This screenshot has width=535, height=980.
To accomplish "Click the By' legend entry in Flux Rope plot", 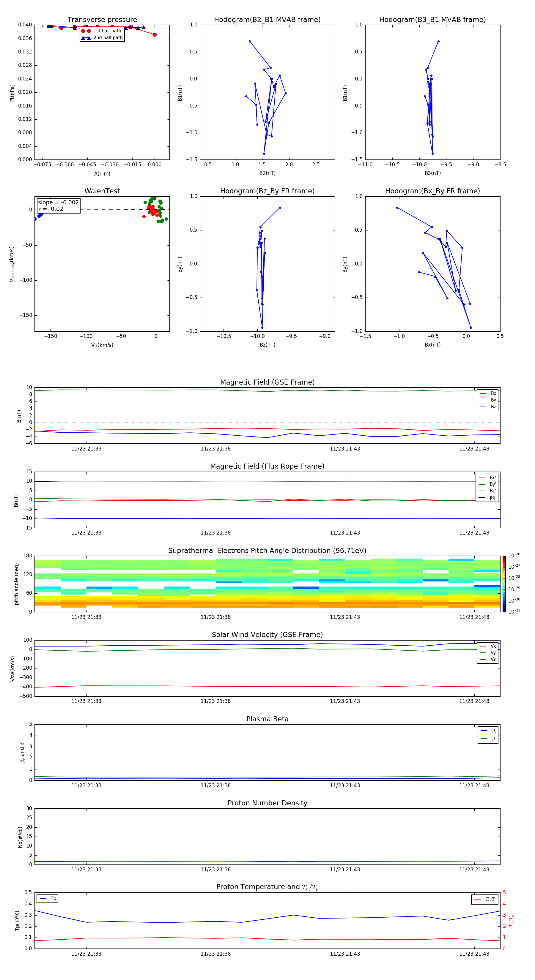I will click(487, 484).
